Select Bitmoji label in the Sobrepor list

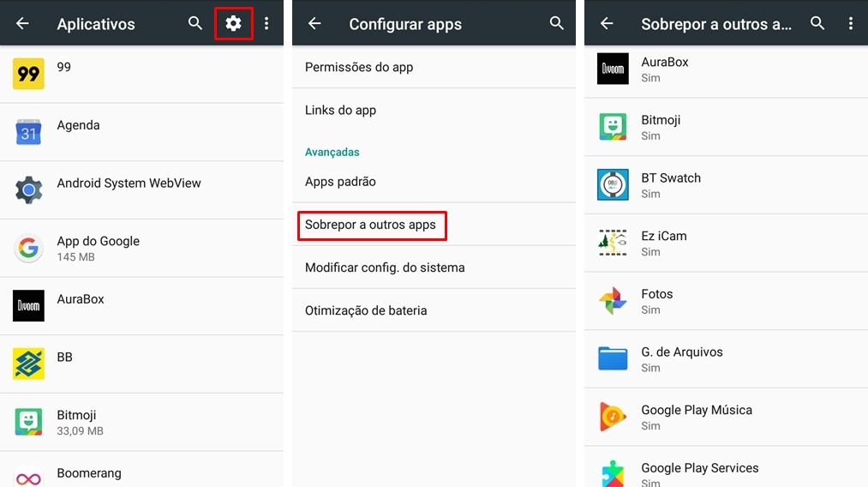(x=661, y=120)
